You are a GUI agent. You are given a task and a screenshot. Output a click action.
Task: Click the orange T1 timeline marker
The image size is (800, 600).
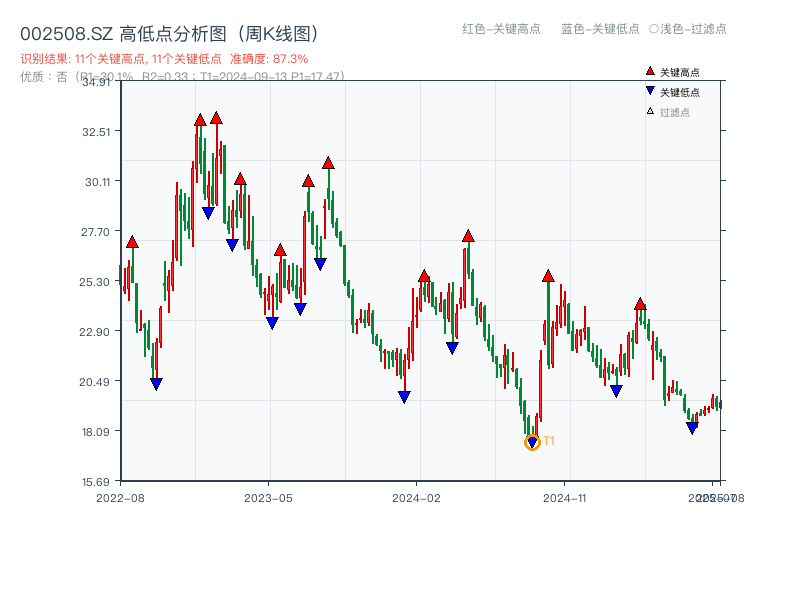point(548,438)
